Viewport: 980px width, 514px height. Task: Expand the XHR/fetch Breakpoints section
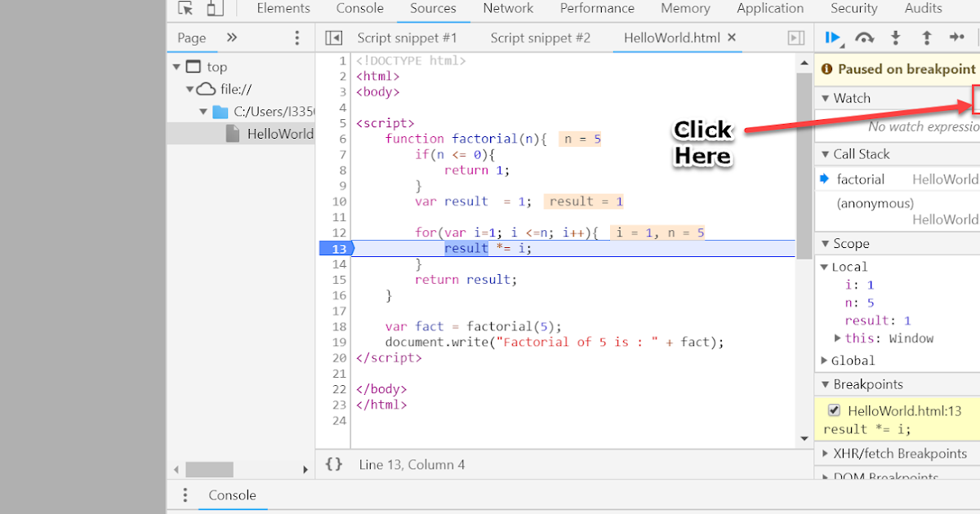coord(825,454)
